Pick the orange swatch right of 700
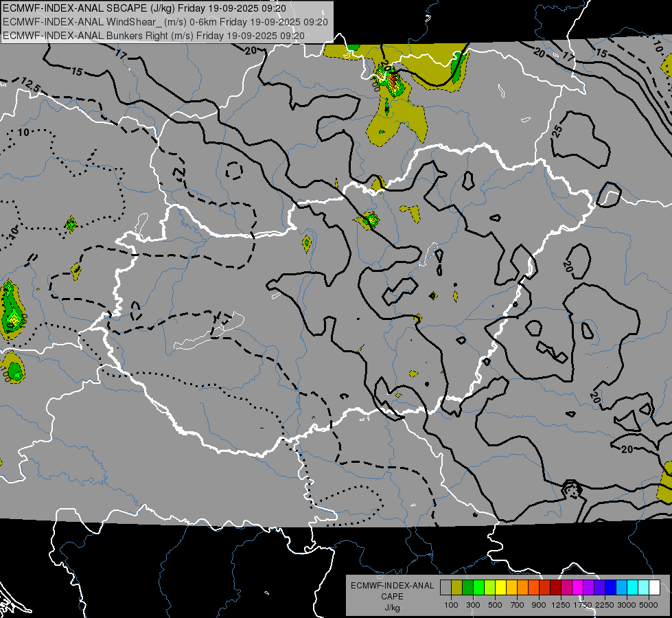This screenshot has height=618, width=672. pyautogui.click(x=523, y=588)
